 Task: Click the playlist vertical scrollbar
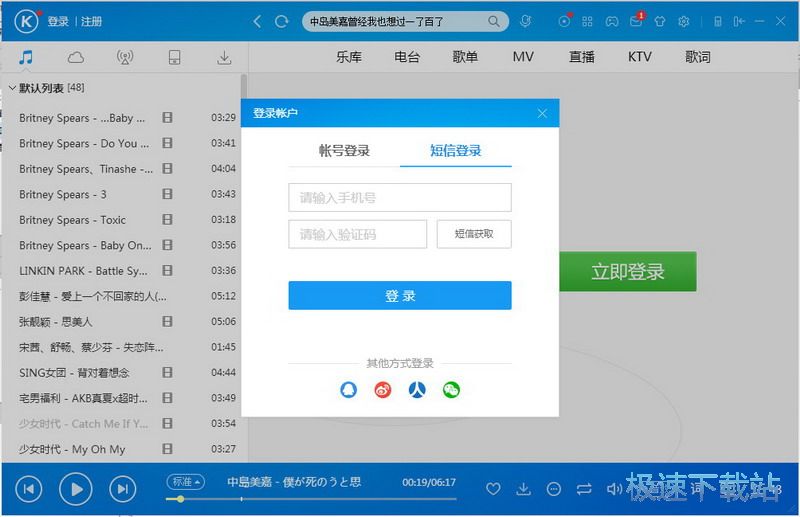(x=244, y=87)
